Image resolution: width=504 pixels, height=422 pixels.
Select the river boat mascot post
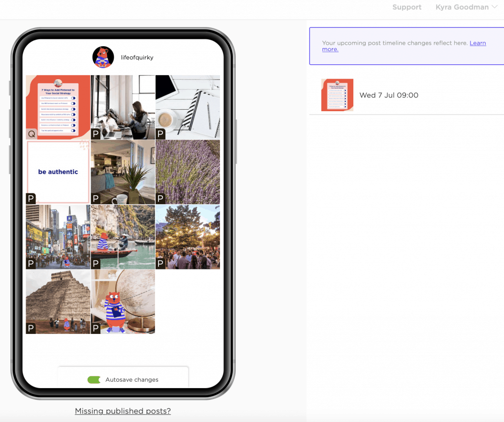pos(123,237)
